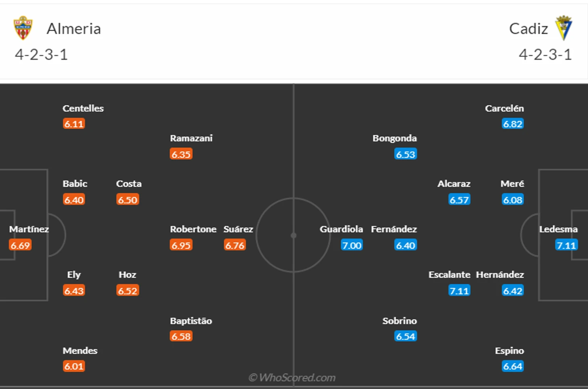Open player Ramazani's name
The width and height of the screenshot is (588, 389).
pos(191,138)
